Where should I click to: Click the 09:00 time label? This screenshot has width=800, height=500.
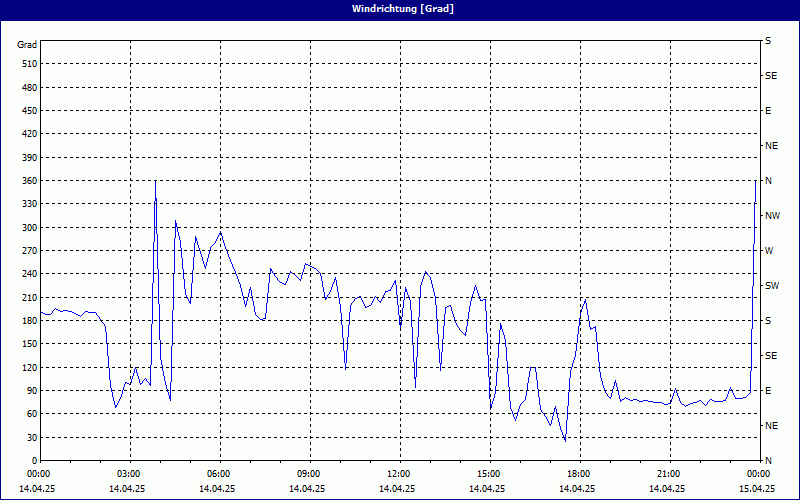tap(310, 474)
